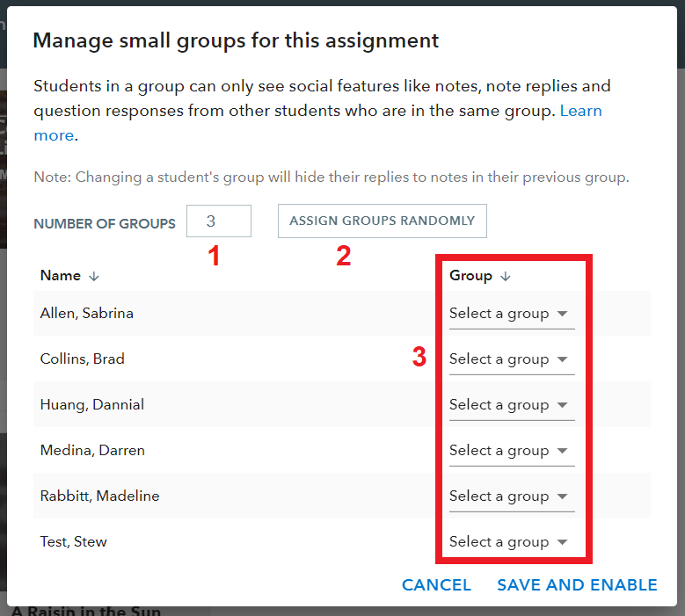Click Assign Groups Randomly button
Image resolution: width=685 pixels, height=616 pixels.
(383, 221)
